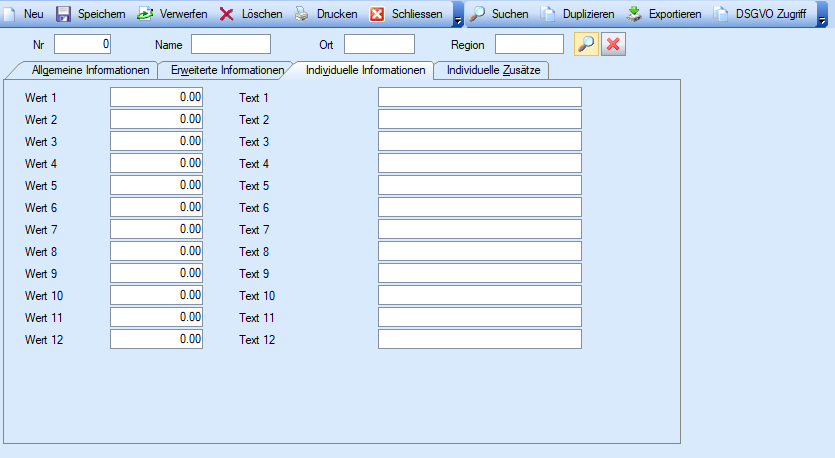The height and width of the screenshot is (458, 835).
Task: Focus the Wert 11 value field
Action: (157, 317)
